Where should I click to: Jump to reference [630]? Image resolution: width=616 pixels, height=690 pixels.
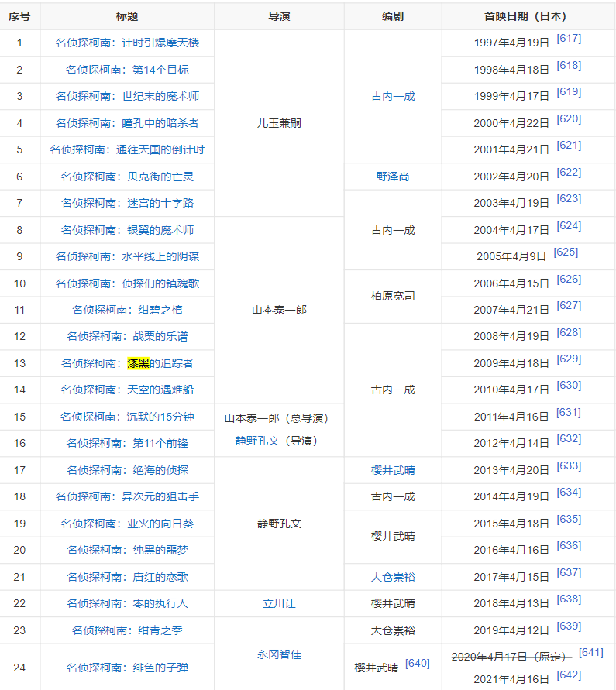point(569,386)
